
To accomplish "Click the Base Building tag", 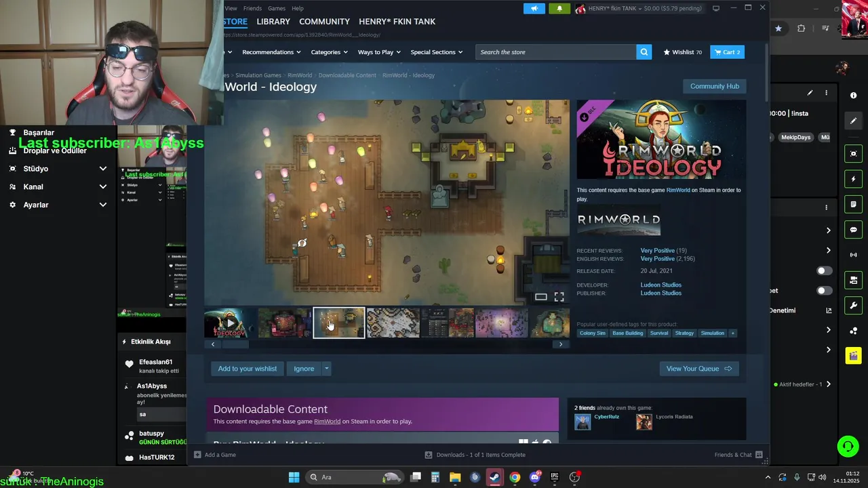I will (627, 333).
